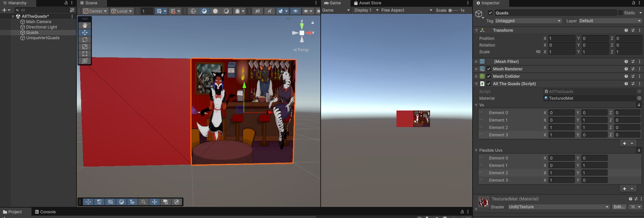This screenshot has height=218, width=644.
Task: Select the Hand view tool
Action: (x=85, y=26)
